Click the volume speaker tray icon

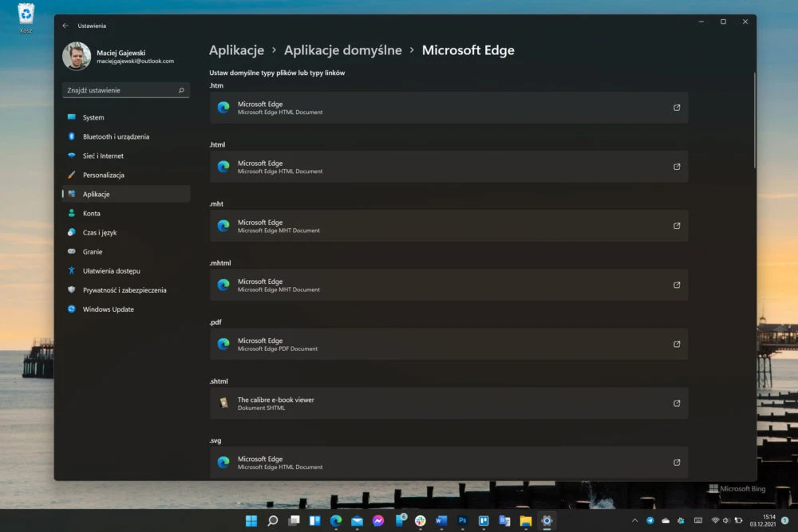tap(726, 520)
